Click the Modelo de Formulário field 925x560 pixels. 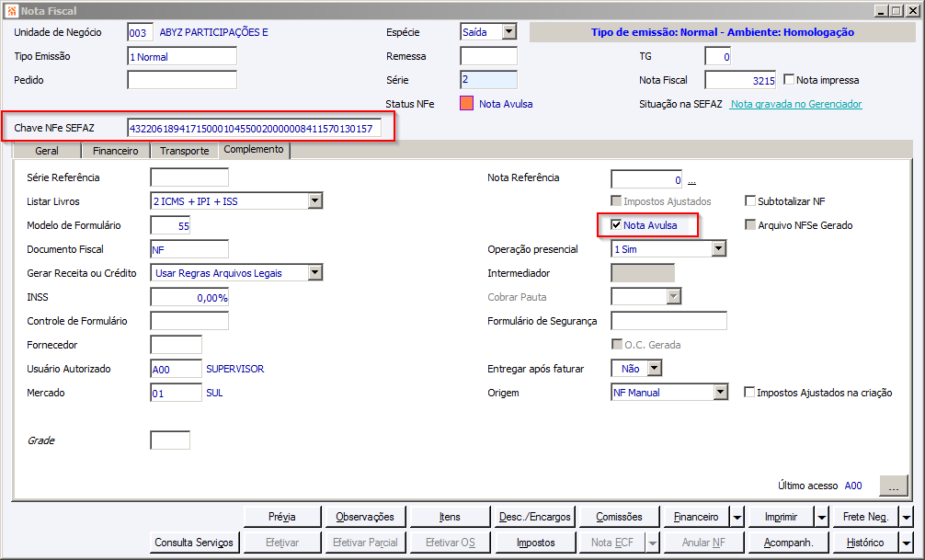[170, 225]
